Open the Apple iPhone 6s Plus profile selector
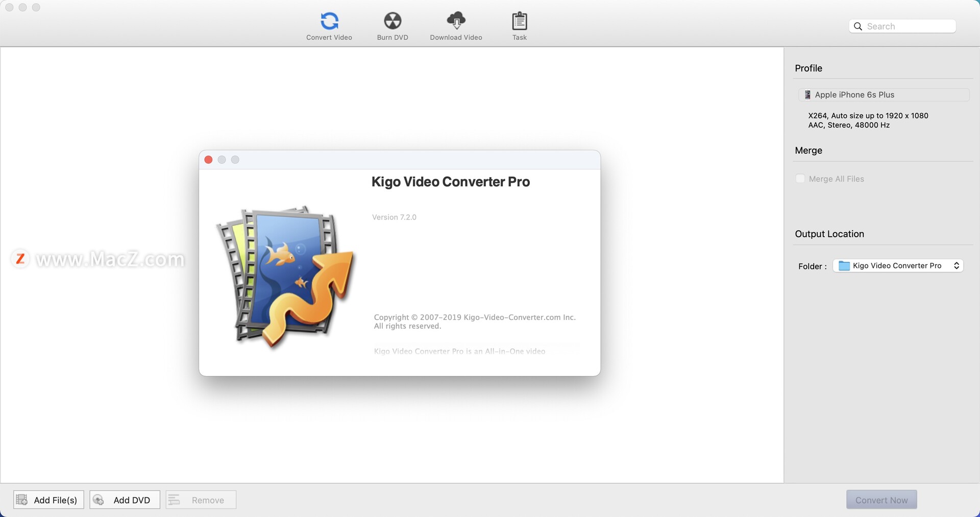 coord(884,94)
